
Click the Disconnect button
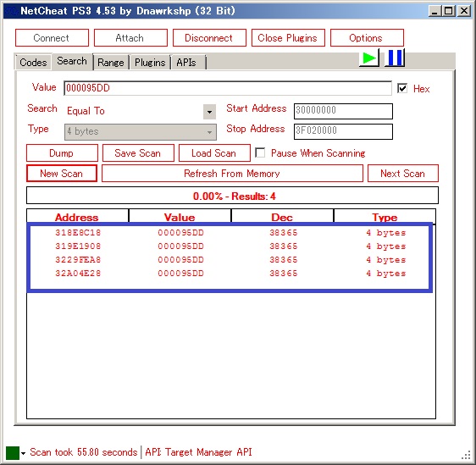pos(209,38)
